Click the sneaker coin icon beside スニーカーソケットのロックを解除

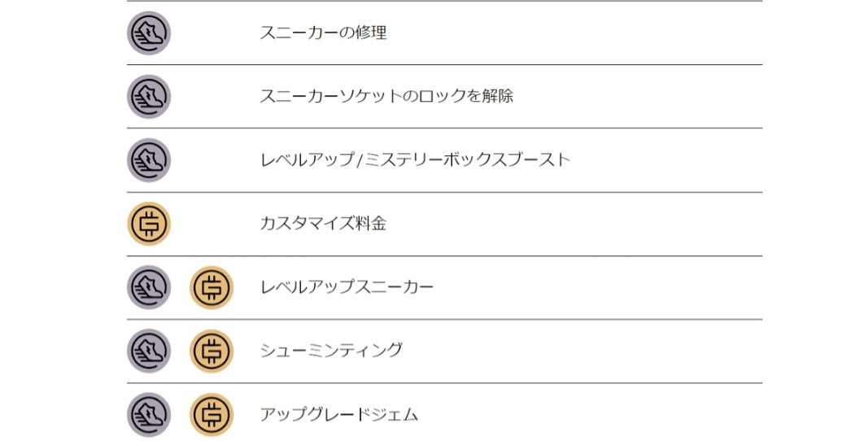pyautogui.click(x=148, y=97)
